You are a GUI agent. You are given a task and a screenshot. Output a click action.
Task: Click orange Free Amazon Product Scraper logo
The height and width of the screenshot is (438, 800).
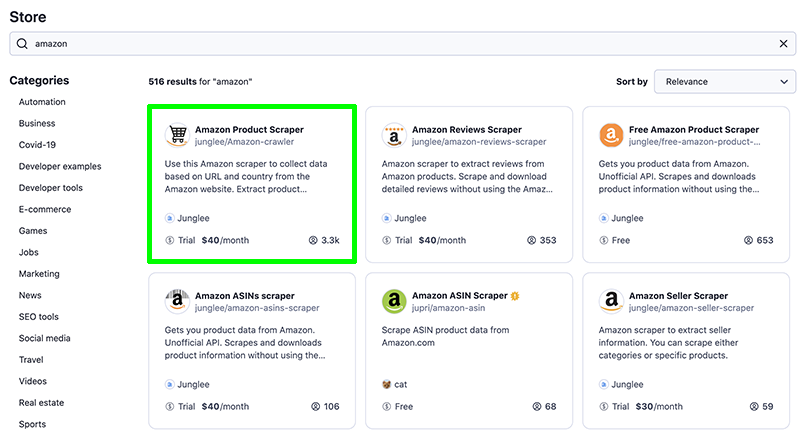pos(611,135)
